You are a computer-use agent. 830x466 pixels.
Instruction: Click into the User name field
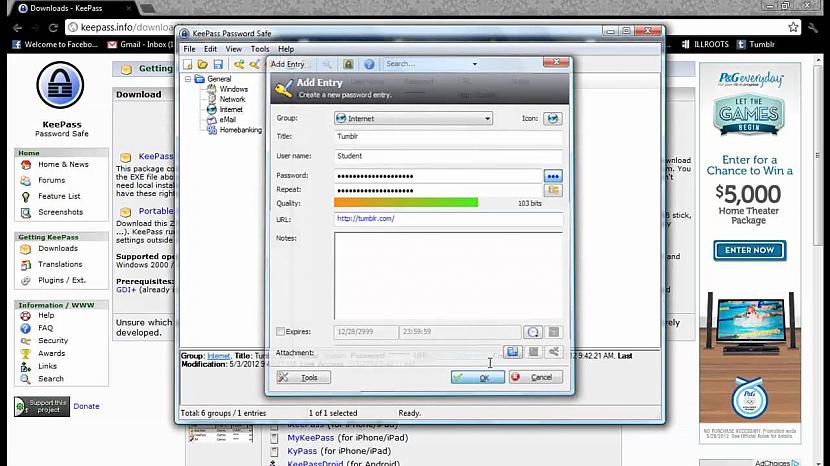pyautogui.click(x=448, y=156)
